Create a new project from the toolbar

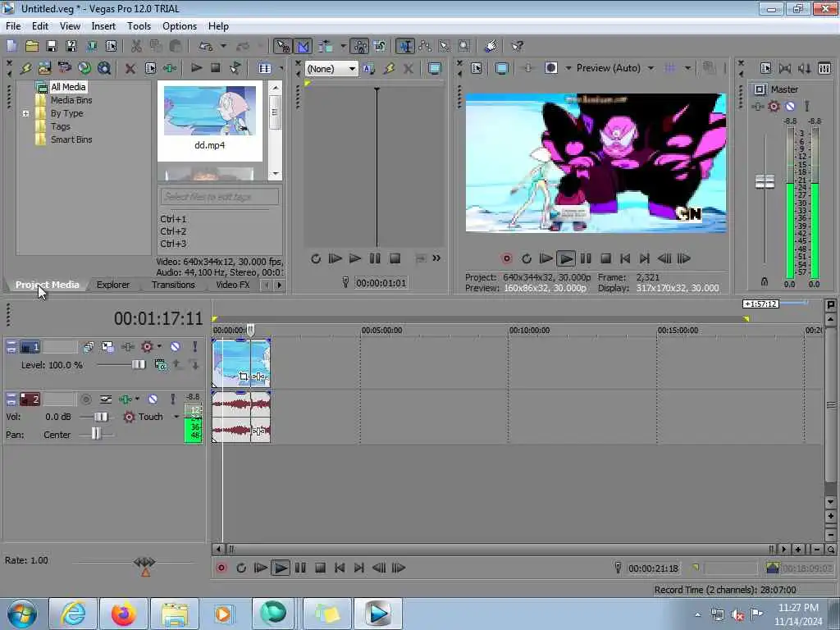[11, 46]
